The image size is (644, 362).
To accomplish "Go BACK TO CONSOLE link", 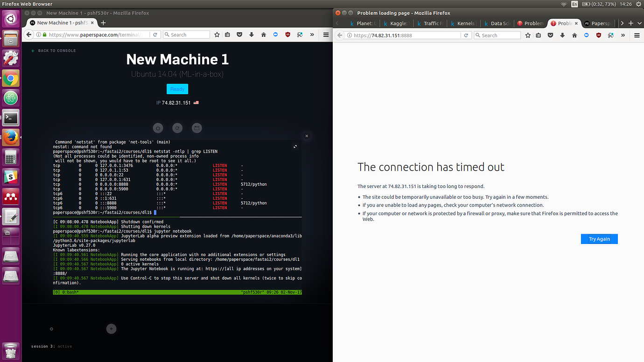I will click(53, 50).
